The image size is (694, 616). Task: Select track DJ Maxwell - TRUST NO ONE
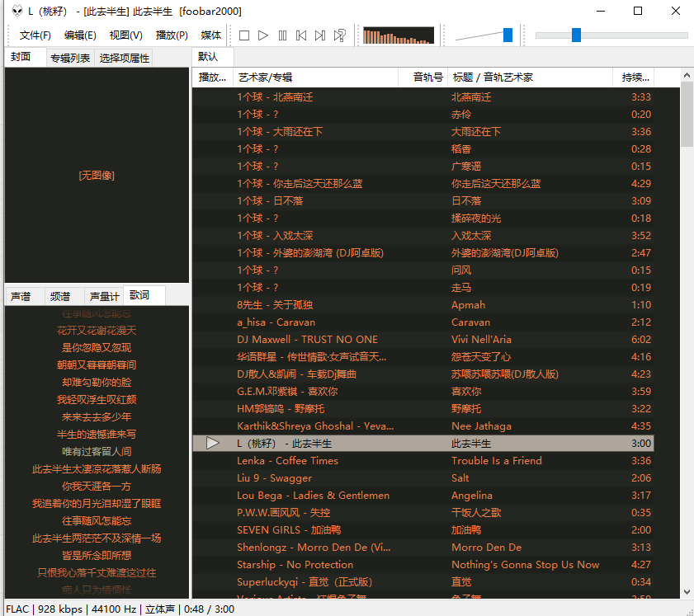(423, 339)
